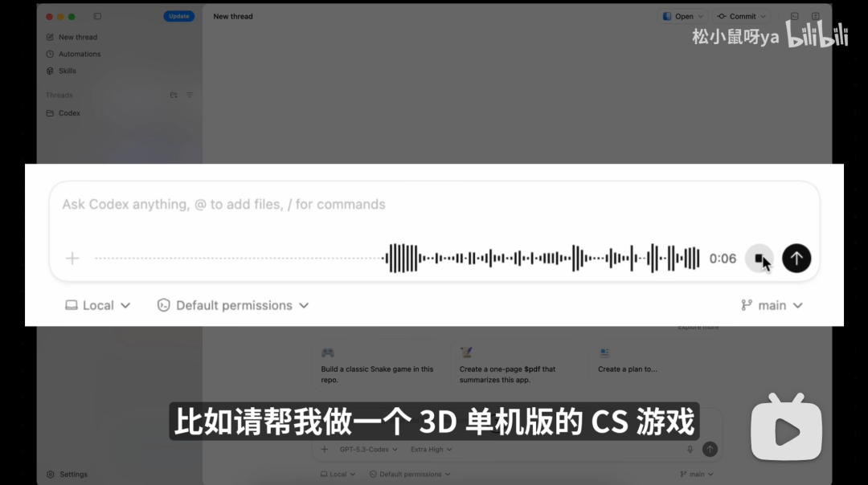Viewport: 868px width, 485px height.
Task: Toggle the terminal panel icon
Action: point(794,17)
